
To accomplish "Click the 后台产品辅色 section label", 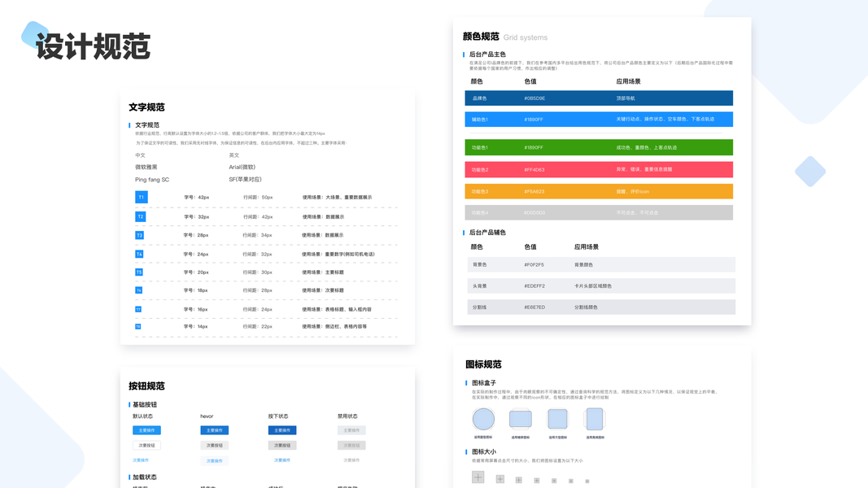I will [x=487, y=233].
